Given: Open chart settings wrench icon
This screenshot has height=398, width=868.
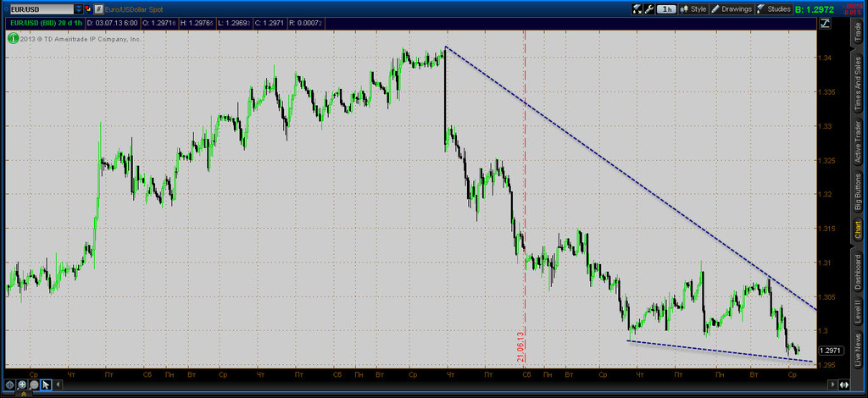Looking at the screenshot, I should pos(648,8).
